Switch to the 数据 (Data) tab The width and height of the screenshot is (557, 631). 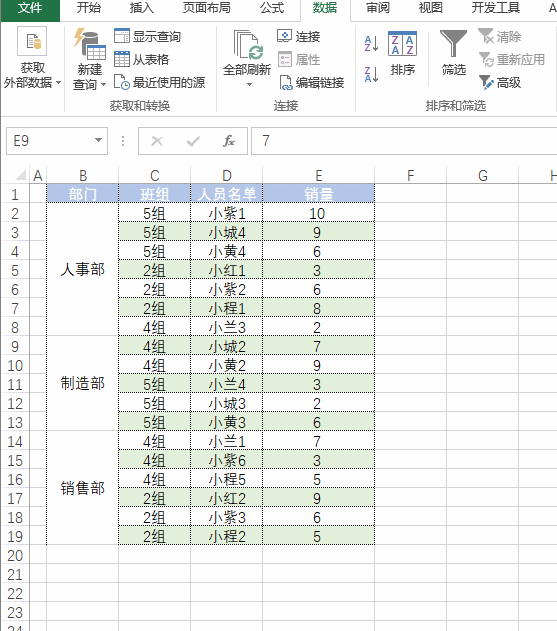coord(325,8)
